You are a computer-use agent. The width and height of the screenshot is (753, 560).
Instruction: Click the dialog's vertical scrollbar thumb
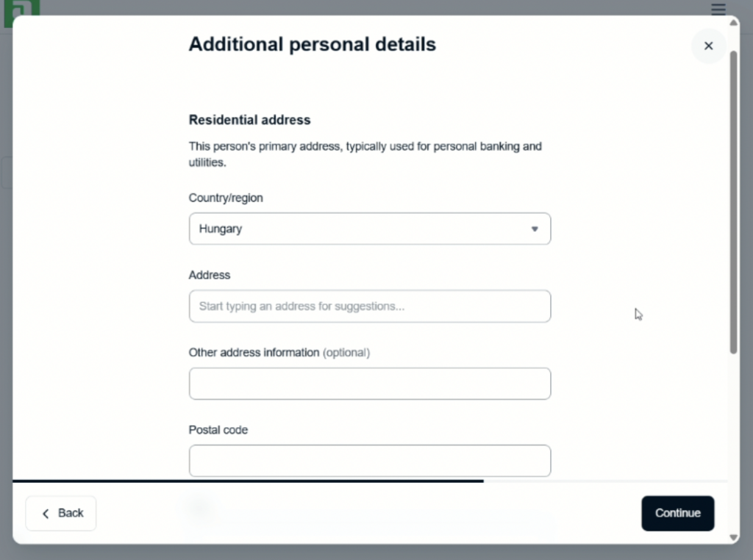point(733,198)
